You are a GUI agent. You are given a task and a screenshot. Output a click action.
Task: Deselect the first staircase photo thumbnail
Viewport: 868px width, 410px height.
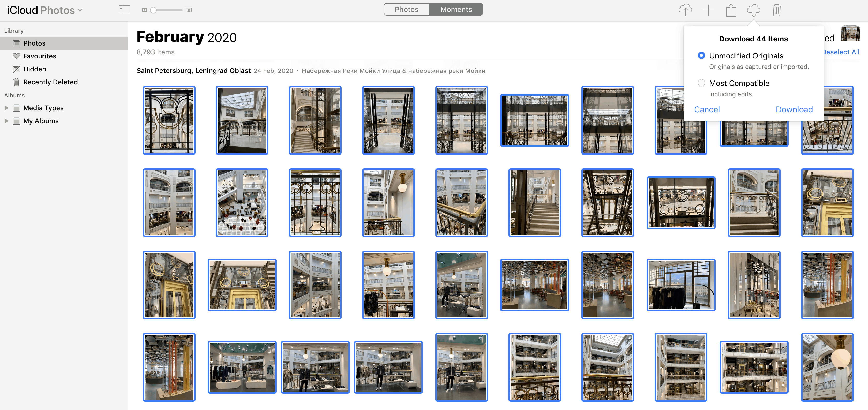[315, 120]
